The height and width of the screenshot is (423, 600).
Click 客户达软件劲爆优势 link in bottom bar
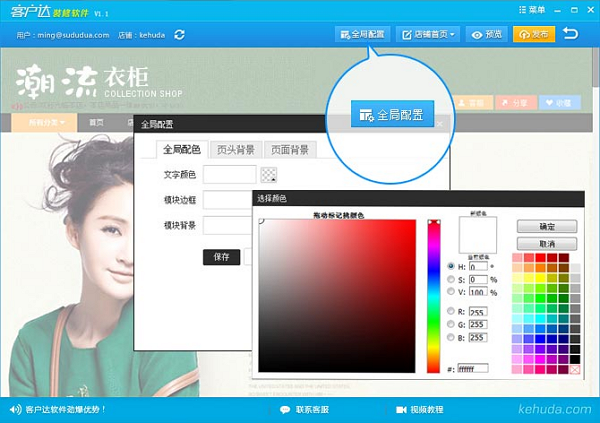pos(65,410)
